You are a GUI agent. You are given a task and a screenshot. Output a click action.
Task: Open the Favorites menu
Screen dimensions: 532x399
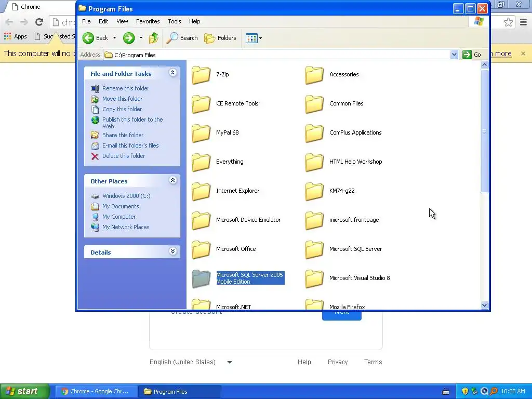(148, 21)
